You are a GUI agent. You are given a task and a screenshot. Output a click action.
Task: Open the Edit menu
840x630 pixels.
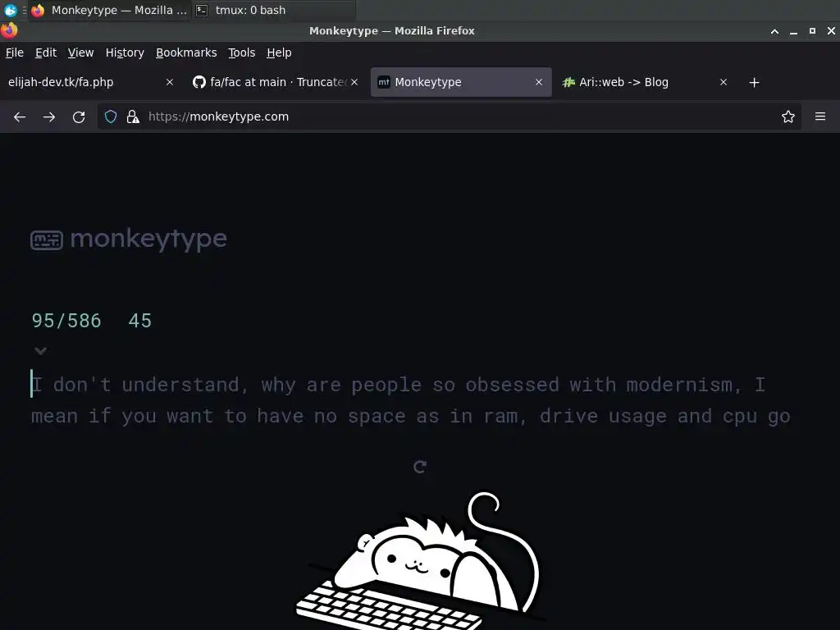pyautogui.click(x=46, y=52)
